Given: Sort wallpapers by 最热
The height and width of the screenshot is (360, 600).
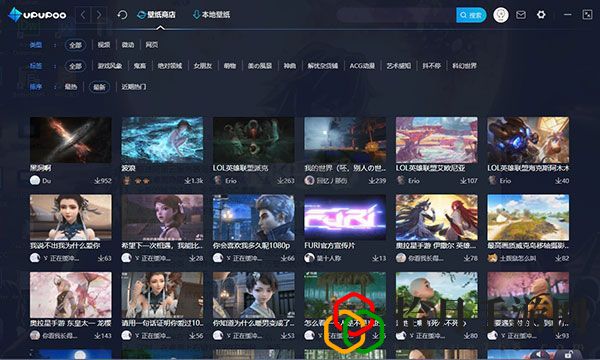Looking at the screenshot, I should click(x=71, y=87).
